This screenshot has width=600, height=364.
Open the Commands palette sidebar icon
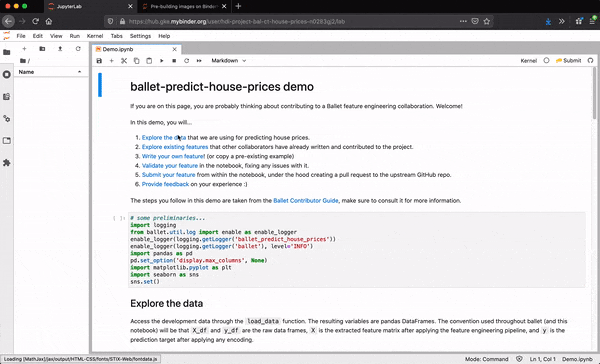coord(7,96)
